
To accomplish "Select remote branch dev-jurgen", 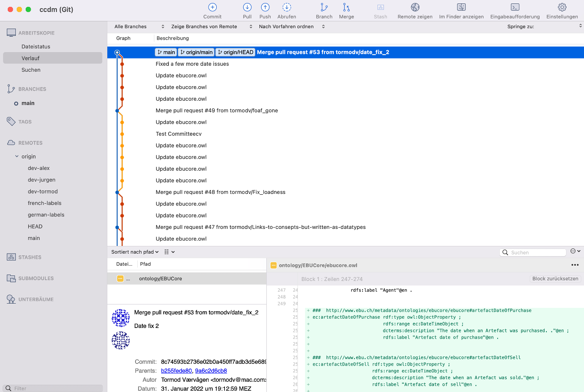I will tap(41, 180).
